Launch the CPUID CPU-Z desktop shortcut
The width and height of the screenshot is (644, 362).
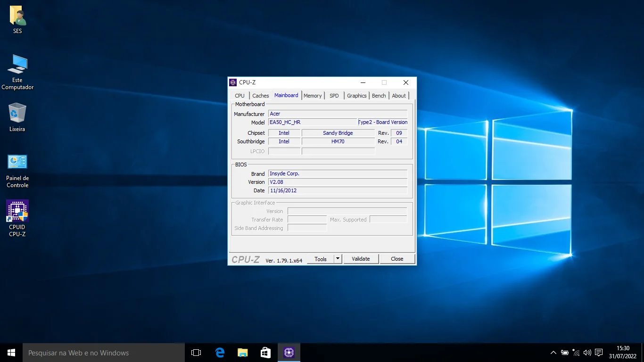[x=17, y=211]
